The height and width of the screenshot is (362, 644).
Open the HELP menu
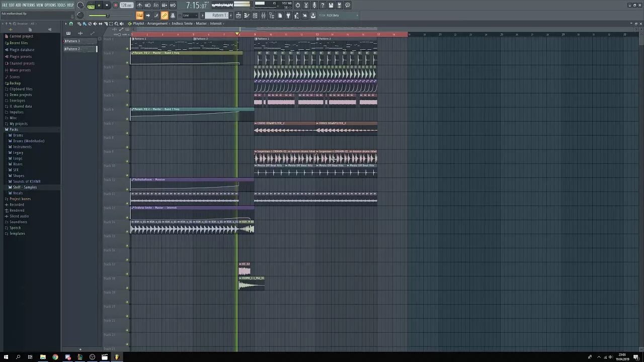pyautogui.click(x=70, y=5)
